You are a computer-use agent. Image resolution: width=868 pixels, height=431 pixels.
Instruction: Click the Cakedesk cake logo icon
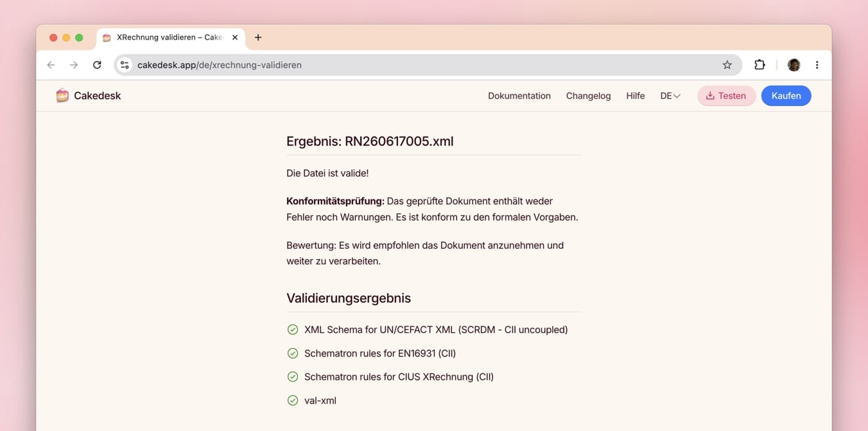(x=62, y=96)
